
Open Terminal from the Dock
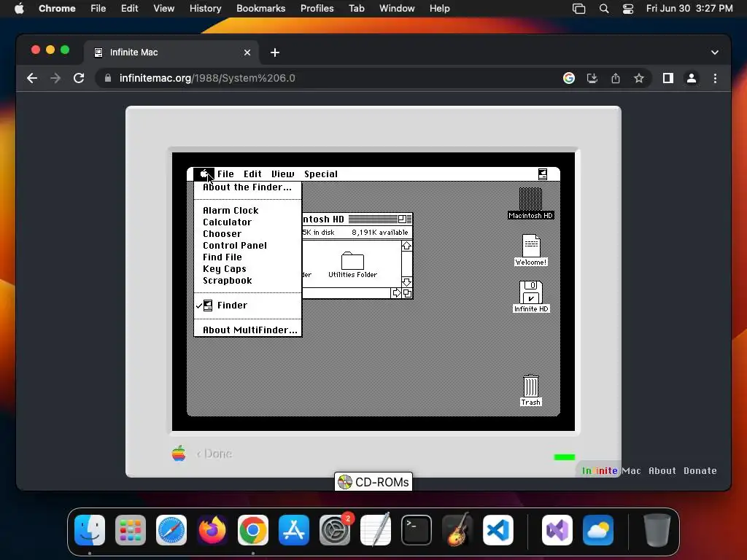click(x=417, y=530)
